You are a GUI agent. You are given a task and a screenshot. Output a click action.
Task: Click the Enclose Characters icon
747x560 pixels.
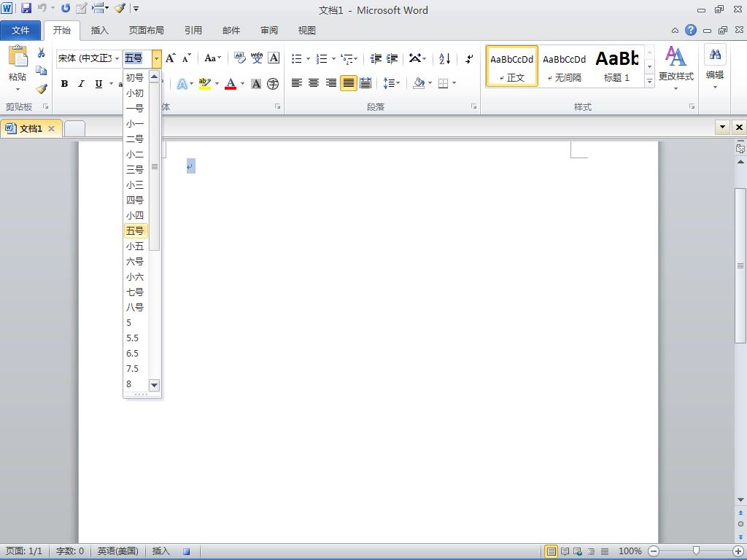273,84
